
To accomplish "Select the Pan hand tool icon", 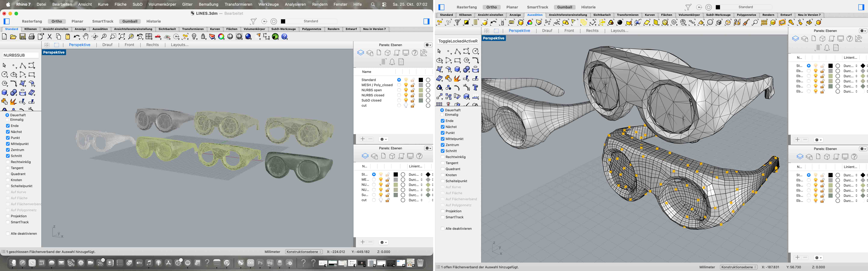I will point(86,37).
